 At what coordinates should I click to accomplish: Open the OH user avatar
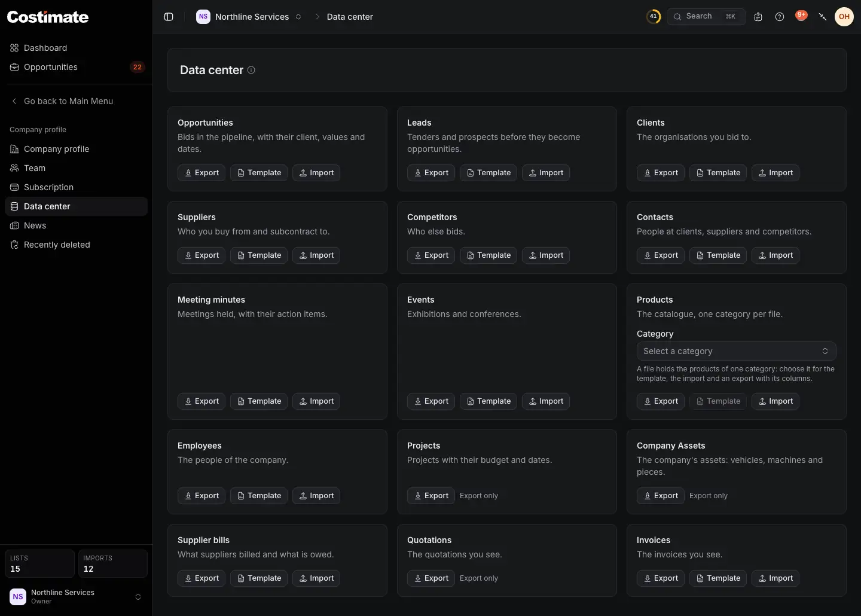click(844, 17)
